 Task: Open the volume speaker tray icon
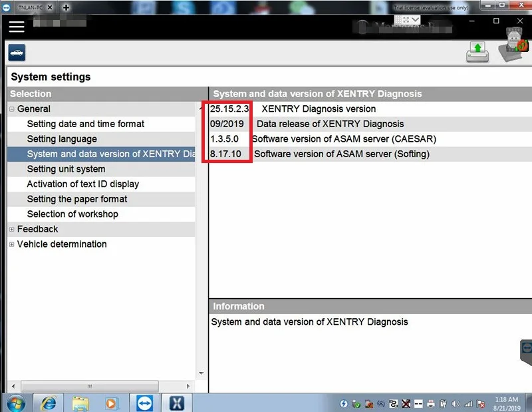point(456,403)
